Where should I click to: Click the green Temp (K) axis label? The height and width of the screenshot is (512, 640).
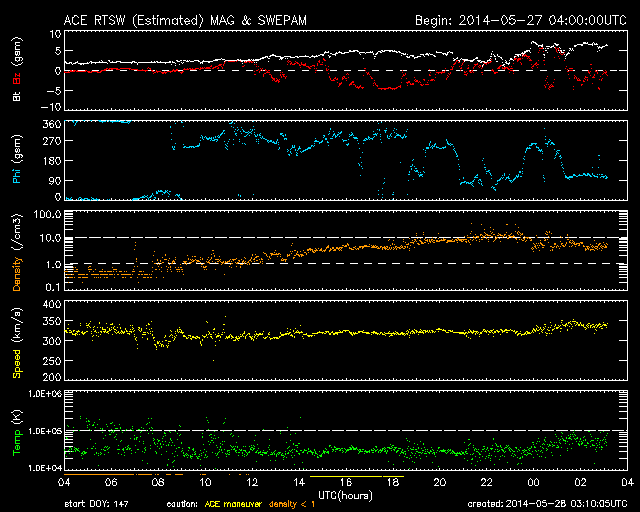(x=16, y=430)
